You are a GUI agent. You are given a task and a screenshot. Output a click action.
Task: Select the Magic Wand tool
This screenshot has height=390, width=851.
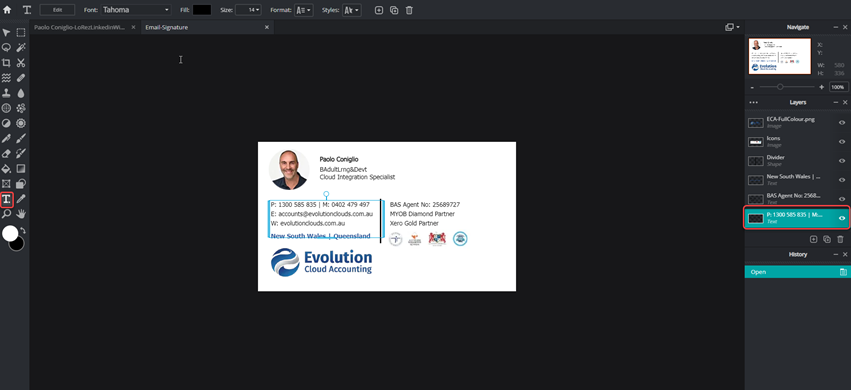[21, 47]
